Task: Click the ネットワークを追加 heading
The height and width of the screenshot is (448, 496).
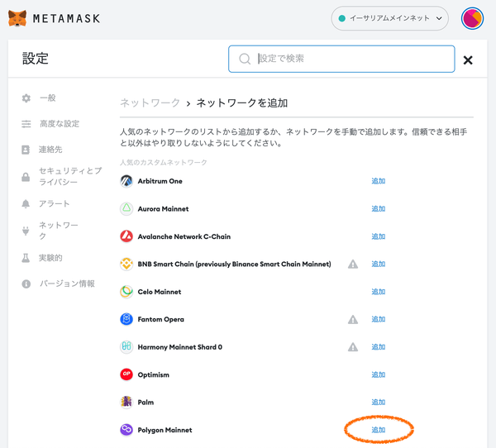Action: [x=242, y=102]
